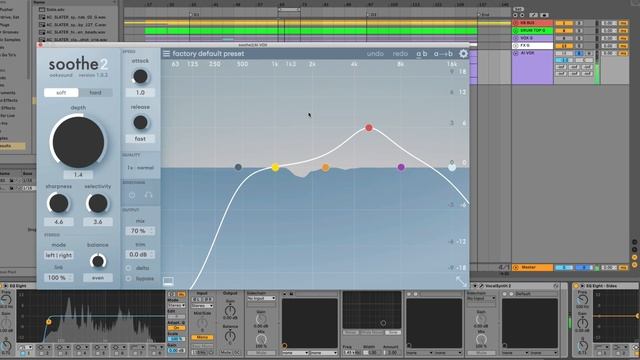Collapse VocalSynth 2 device triangle
Screen dimensions: 640x360
476,286
